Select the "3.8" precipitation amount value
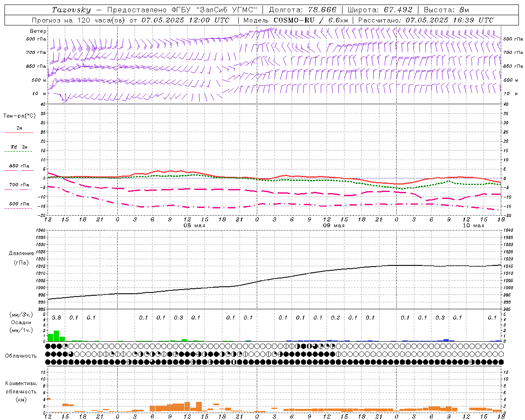This screenshot has height=420, width=525. pyautogui.click(x=57, y=318)
